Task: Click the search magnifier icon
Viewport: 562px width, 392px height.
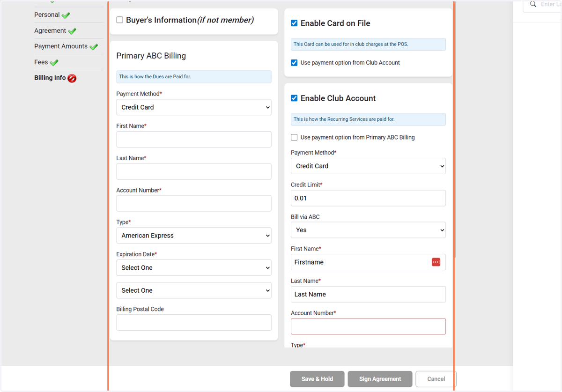Action: pyautogui.click(x=533, y=4)
